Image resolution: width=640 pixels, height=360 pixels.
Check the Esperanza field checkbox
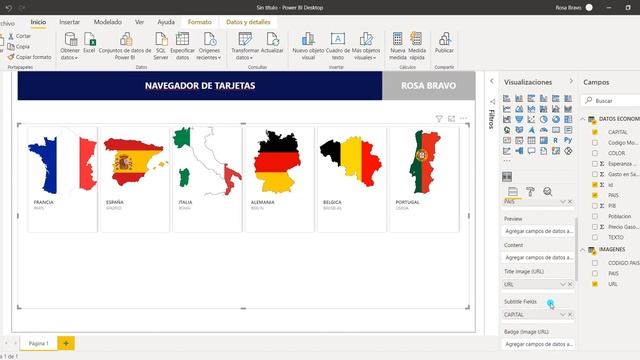click(595, 164)
